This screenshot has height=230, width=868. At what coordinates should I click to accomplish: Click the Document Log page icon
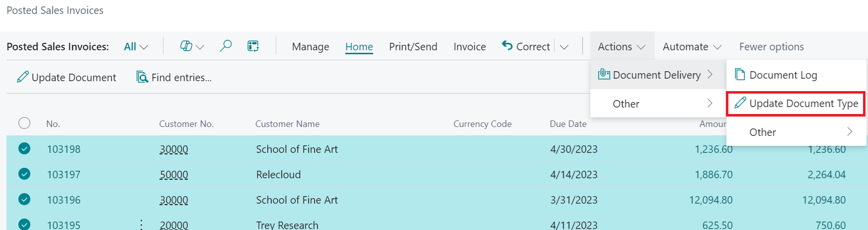coord(740,75)
